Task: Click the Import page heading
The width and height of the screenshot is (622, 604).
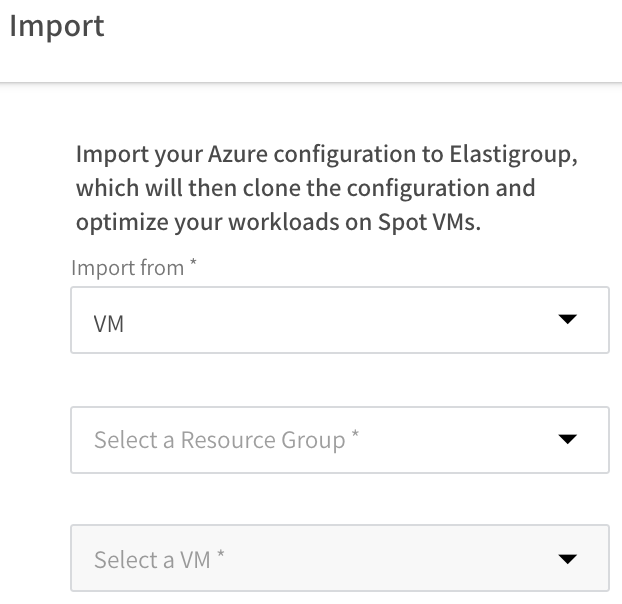Action: coord(56,27)
